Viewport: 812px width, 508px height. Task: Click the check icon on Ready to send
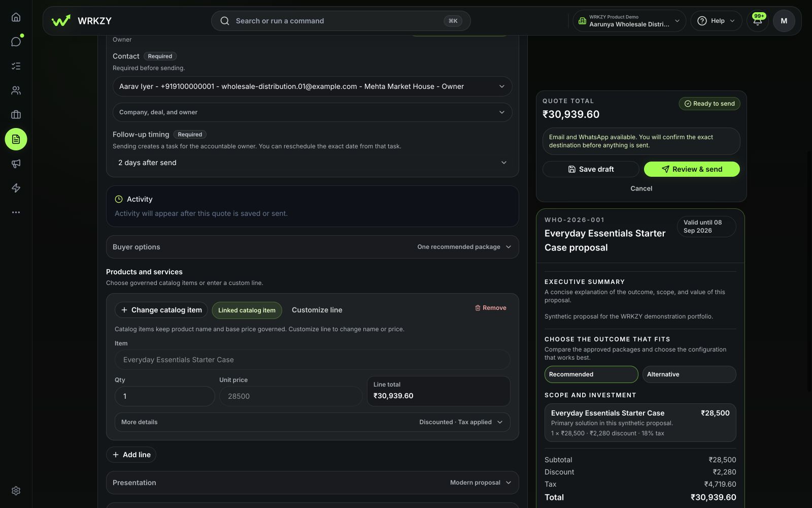coord(688,104)
